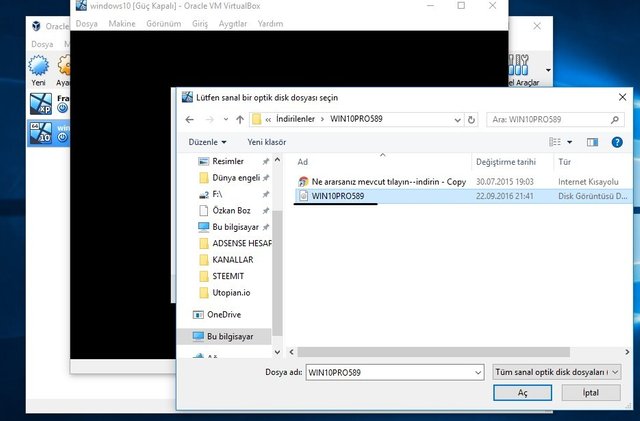Open the KANALLAR folder

(x=233, y=260)
